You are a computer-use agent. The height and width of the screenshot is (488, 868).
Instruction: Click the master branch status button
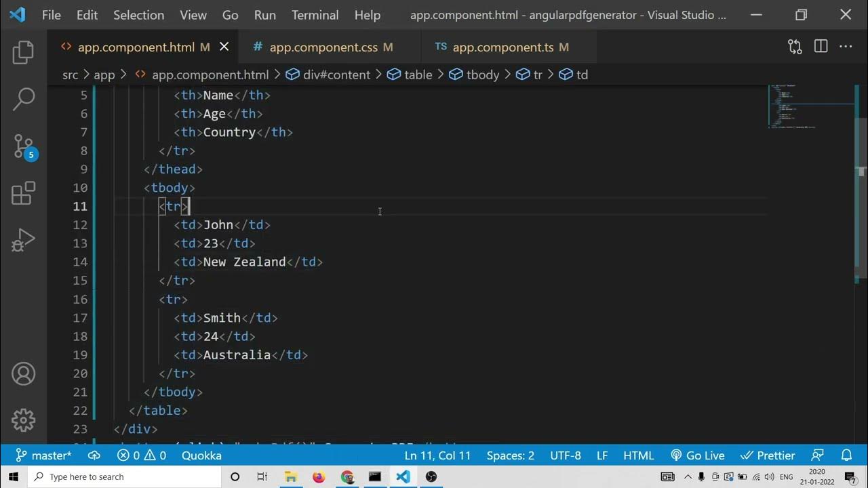pyautogui.click(x=44, y=455)
